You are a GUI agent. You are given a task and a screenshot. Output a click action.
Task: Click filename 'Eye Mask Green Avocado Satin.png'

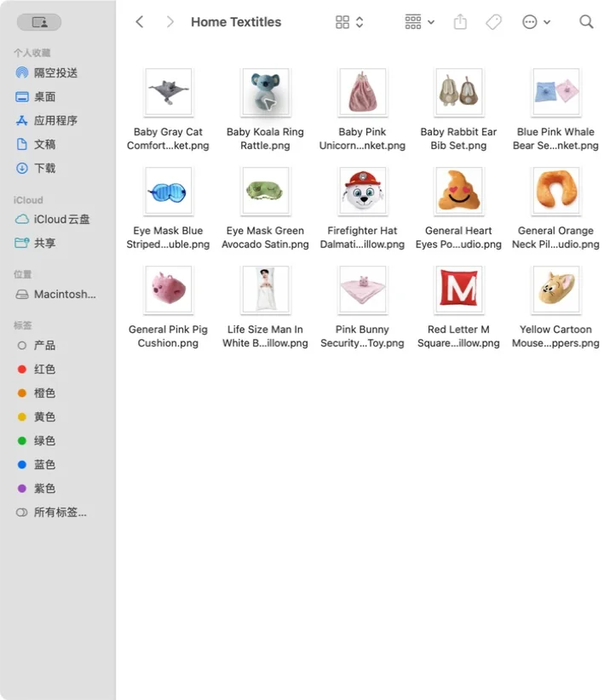pyautogui.click(x=265, y=238)
